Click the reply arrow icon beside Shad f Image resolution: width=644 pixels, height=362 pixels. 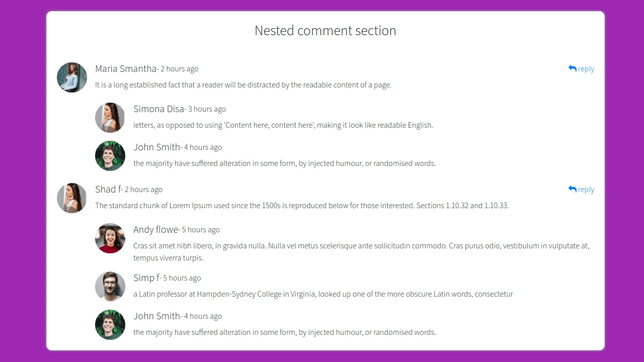tap(572, 189)
